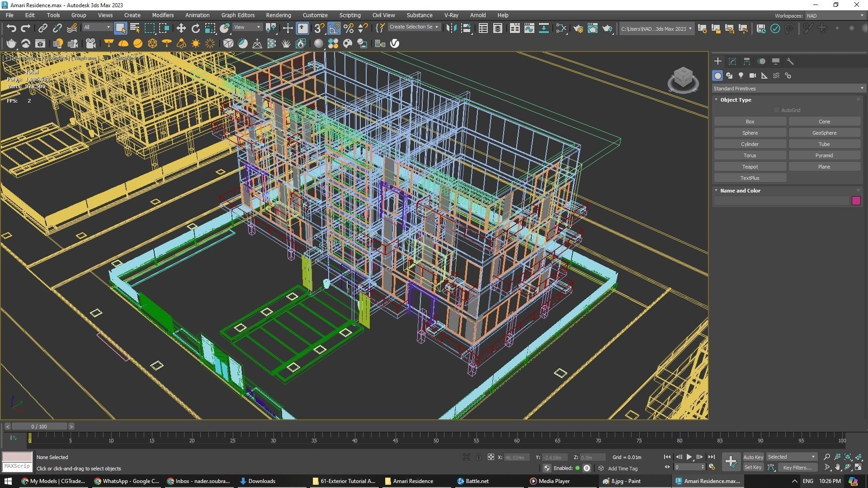Open the Modifiers menu
The height and width of the screenshot is (488, 868).
coord(163,15)
